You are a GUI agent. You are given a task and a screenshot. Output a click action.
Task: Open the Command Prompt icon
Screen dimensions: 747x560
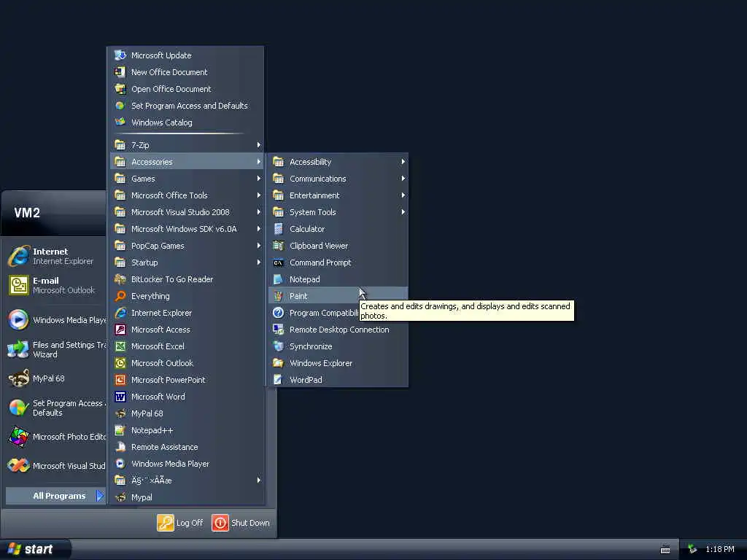tap(278, 262)
